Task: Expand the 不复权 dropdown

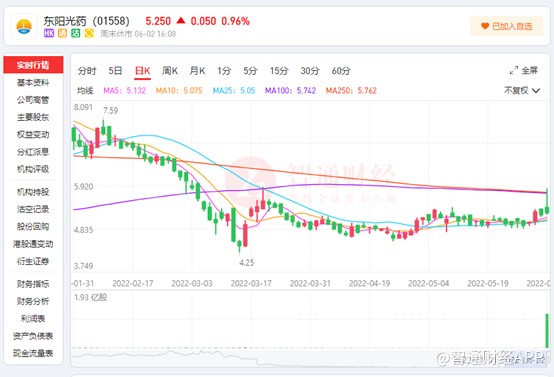Action: coord(522,90)
